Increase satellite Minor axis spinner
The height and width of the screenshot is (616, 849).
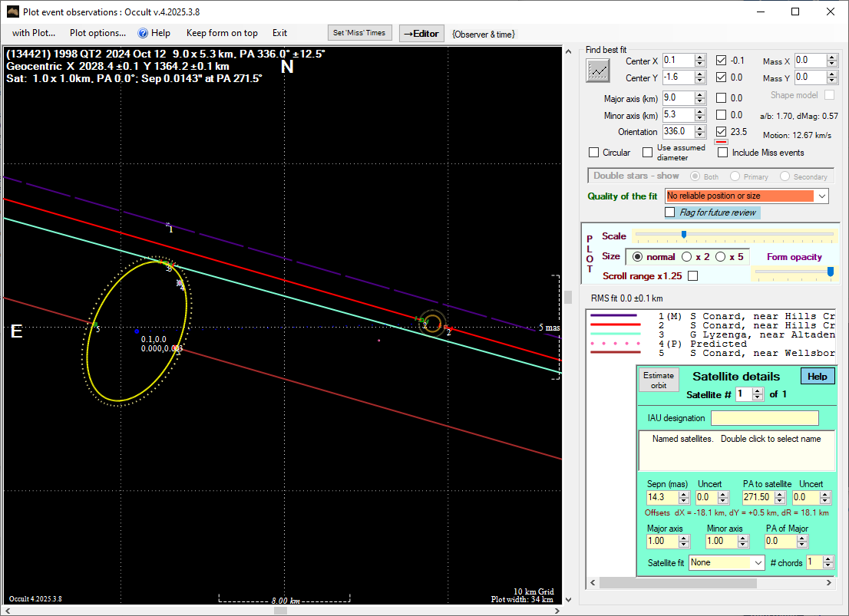[x=743, y=538]
